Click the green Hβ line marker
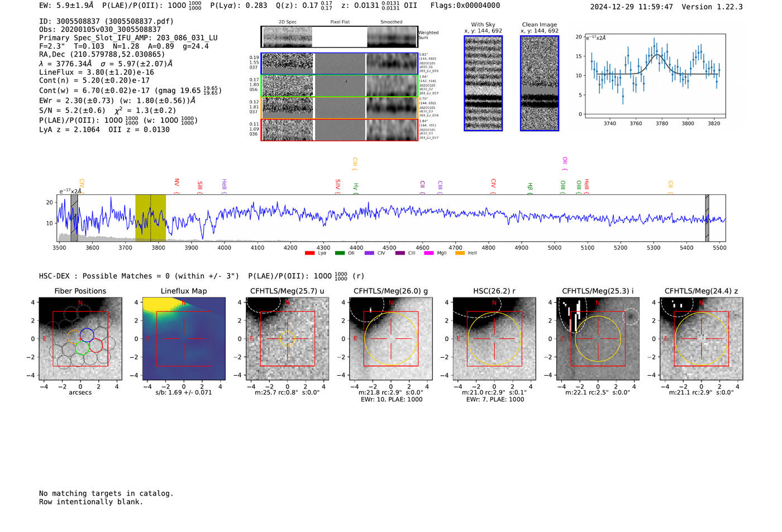782x532 pixels. 530,188
